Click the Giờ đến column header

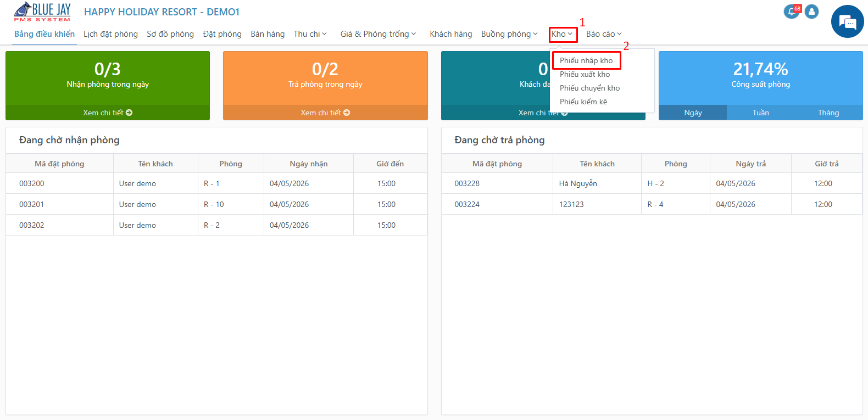pos(390,164)
